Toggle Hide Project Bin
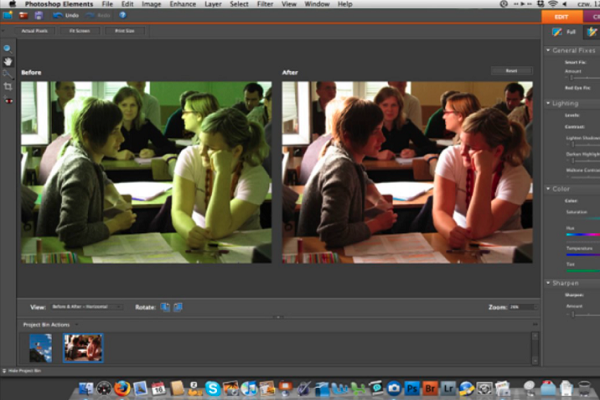 (22, 371)
